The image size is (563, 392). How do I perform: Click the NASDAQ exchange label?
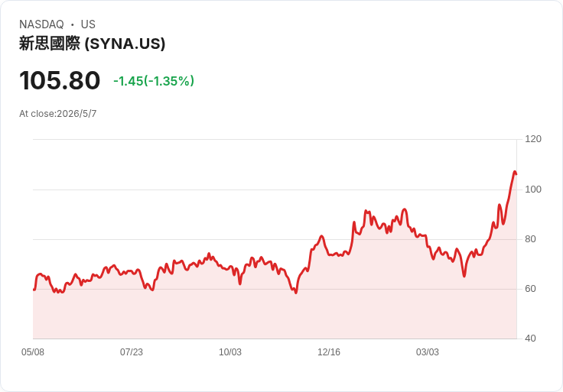(41, 24)
